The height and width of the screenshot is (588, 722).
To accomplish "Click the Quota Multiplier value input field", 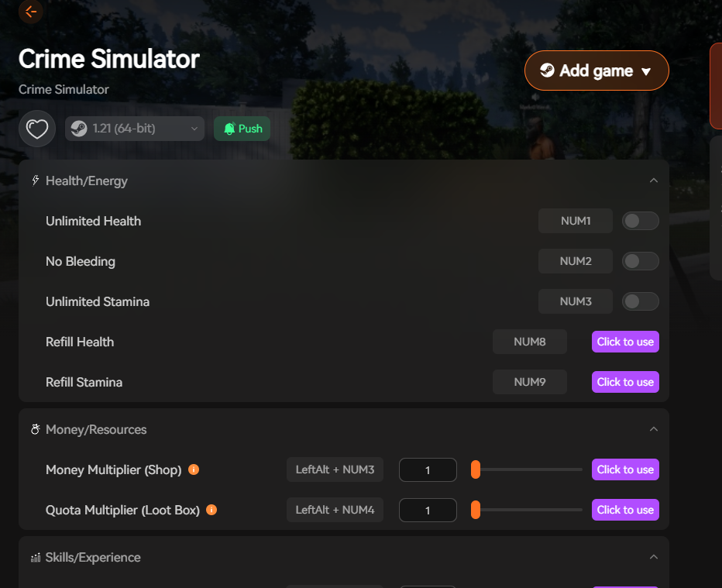I will (x=428, y=510).
